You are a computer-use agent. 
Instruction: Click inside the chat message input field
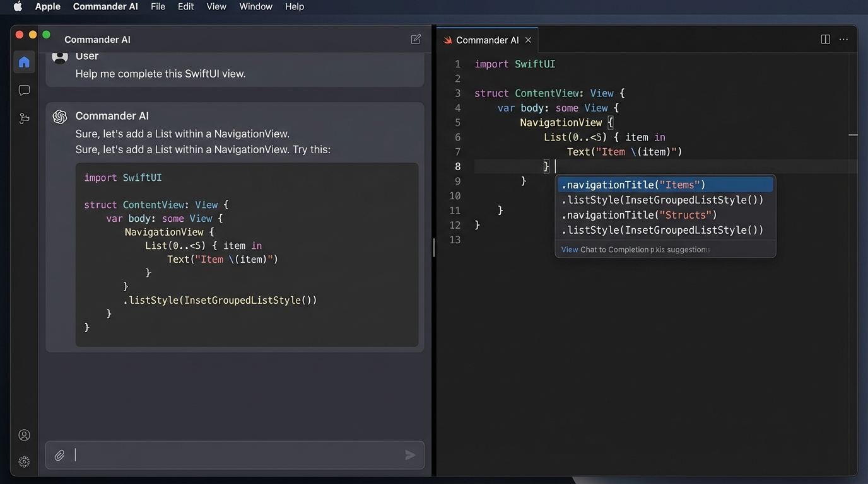click(233, 455)
